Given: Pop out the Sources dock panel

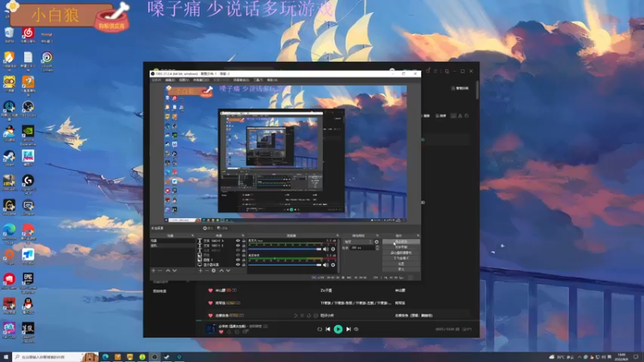Looking at the screenshot, I should [243, 236].
